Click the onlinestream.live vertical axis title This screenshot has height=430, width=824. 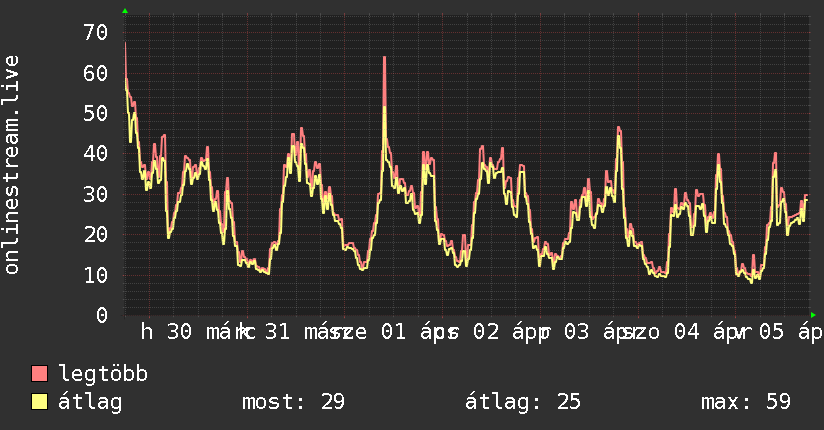pyautogui.click(x=11, y=165)
